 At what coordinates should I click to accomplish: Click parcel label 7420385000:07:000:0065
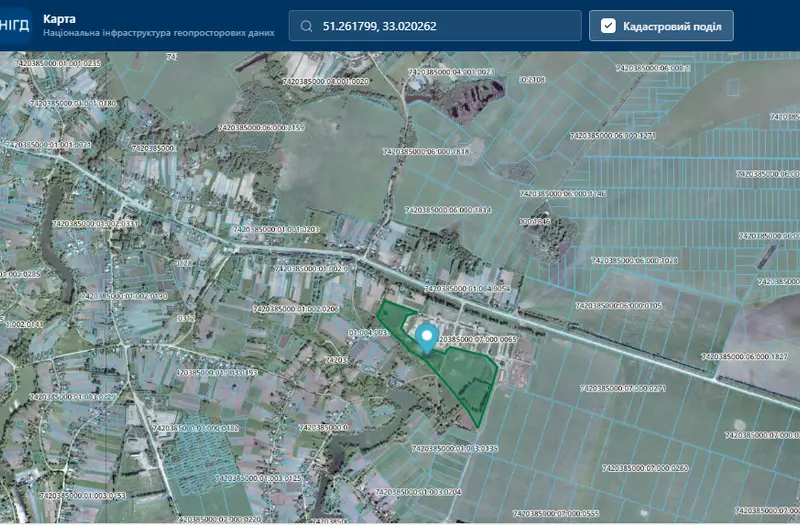tap(477, 339)
